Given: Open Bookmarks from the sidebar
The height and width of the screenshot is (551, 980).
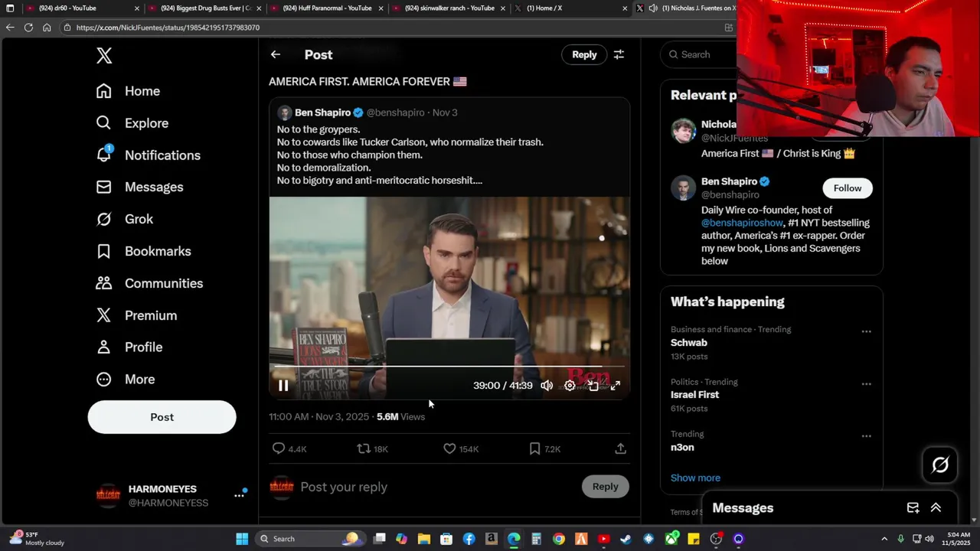Looking at the screenshot, I should click(x=143, y=251).
